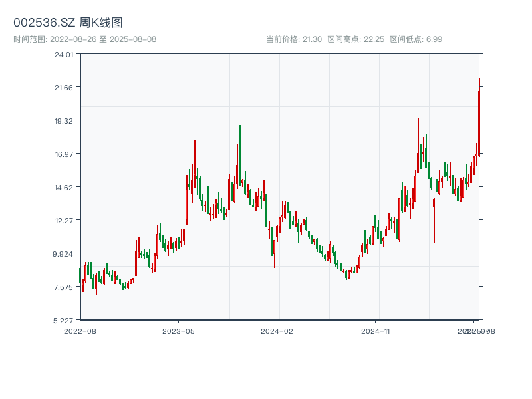
Task: Click the 2024-11 x-axis date label
Action: (x=376, y=331)
